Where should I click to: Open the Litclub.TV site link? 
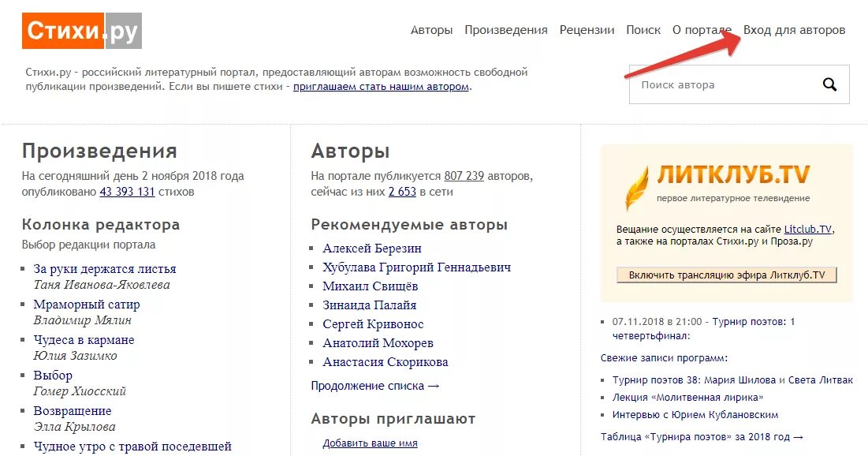click(807, 229)
